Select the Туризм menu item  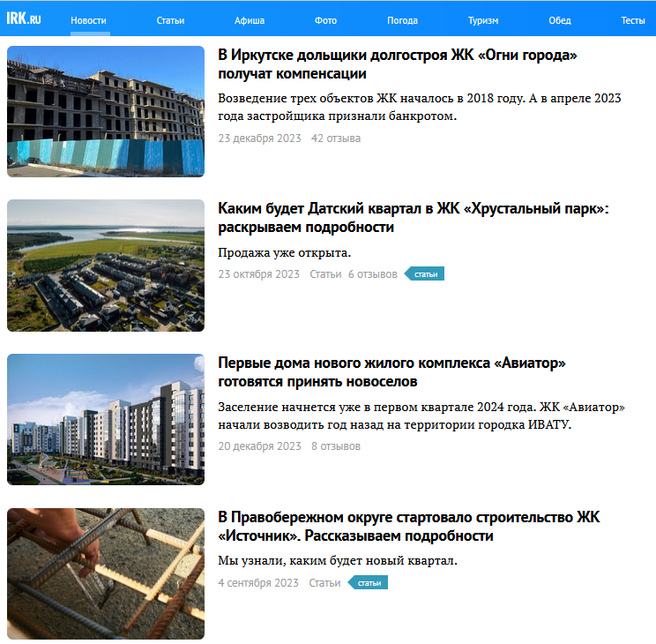tap(483, 20)
